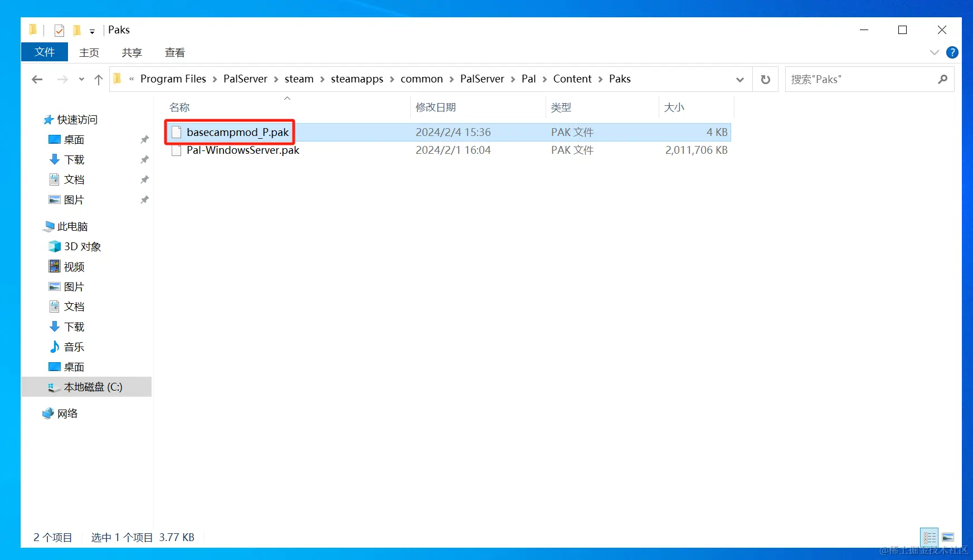
Task: Navigate to first PalServer breadcrumb segment
Action: (x=245, y=79)
